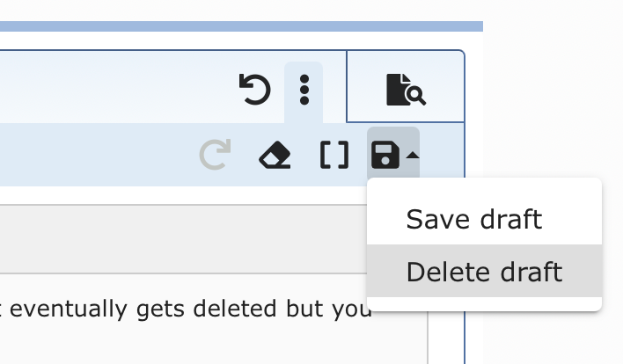Click empty space in the lower toolbar row
623x364 pixels.
[99, 155]
